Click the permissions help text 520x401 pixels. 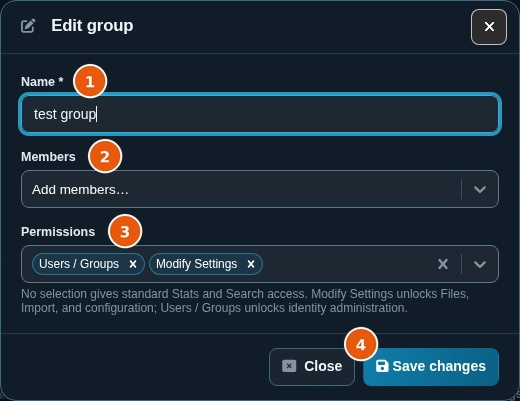pyautogui.click(x=245, y=301)
